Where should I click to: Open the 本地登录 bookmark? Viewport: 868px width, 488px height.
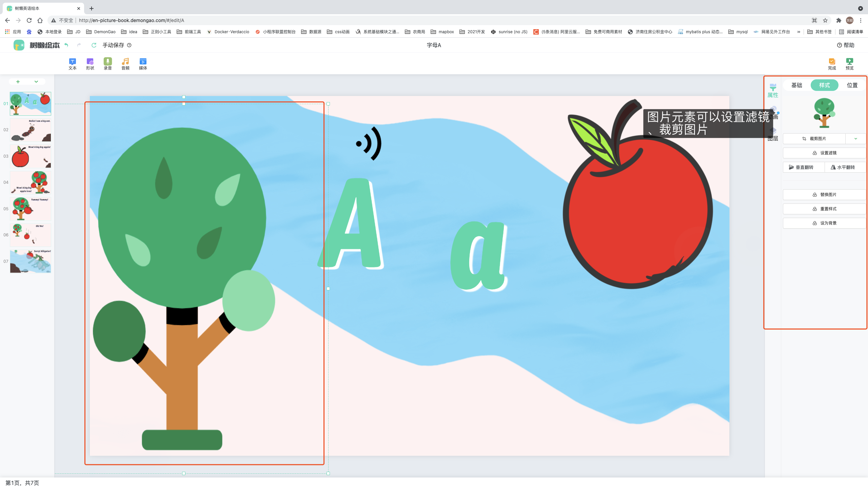50,32
